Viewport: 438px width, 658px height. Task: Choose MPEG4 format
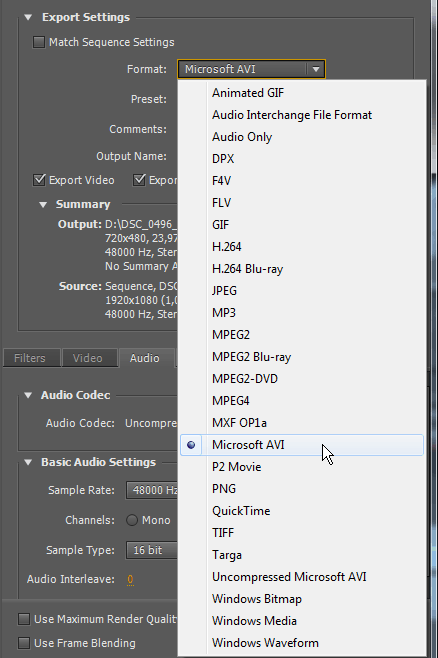click(x=302, y=401)
